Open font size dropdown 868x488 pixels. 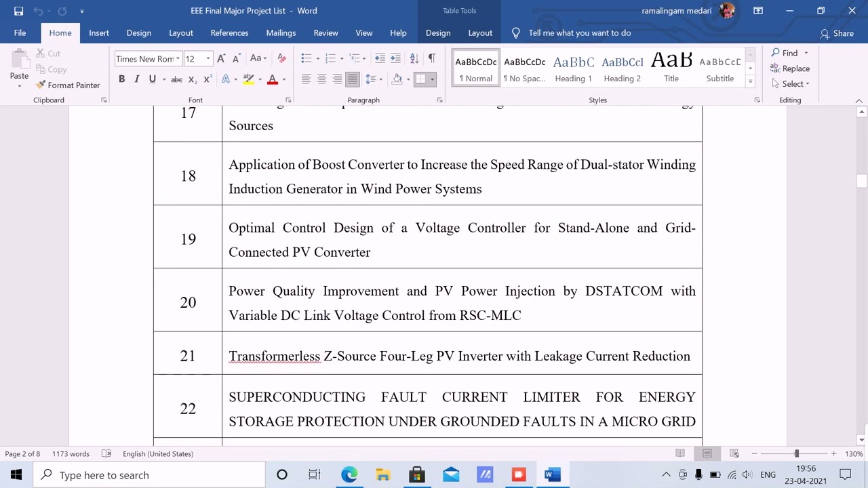pos(208,59)
